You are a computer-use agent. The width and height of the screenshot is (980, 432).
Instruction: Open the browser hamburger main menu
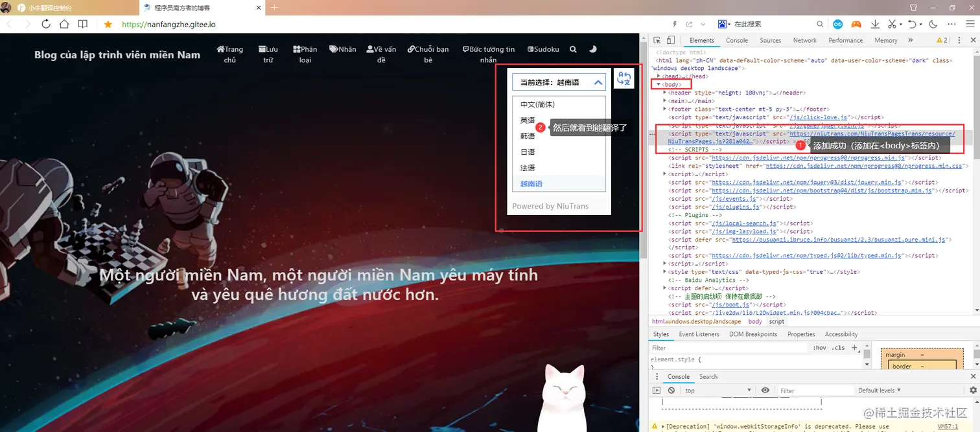pos(970,24)
